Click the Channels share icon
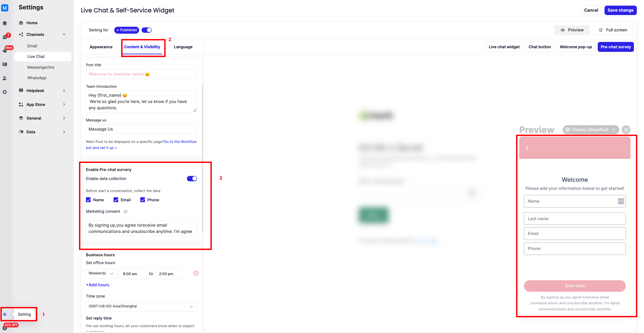Viewport: 644px width, 333px height. [21, 35]
